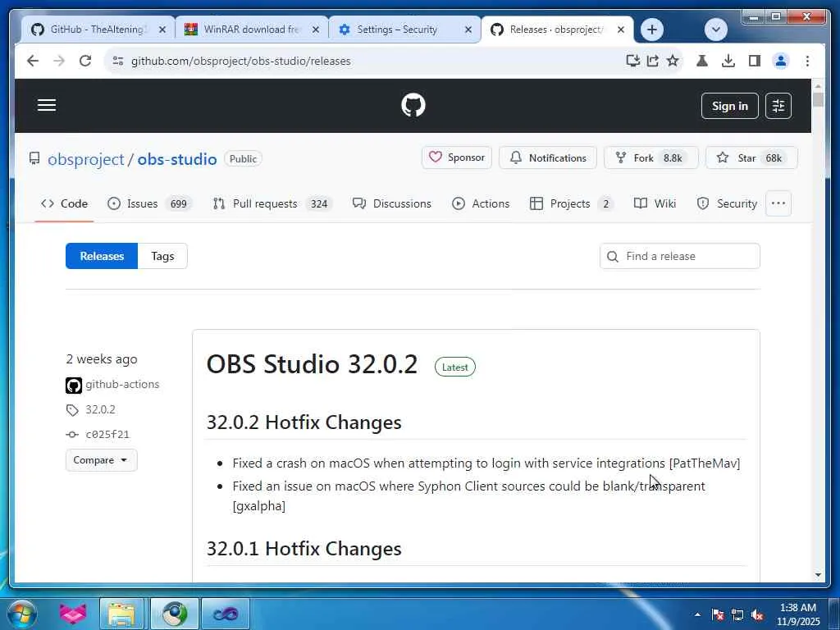Fork the obs-studio repository
840x630 pixels.
pos(651,157)
